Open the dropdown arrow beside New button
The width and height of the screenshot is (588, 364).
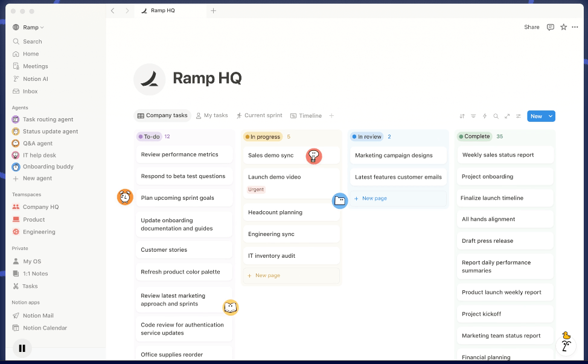tap(550, 116)
